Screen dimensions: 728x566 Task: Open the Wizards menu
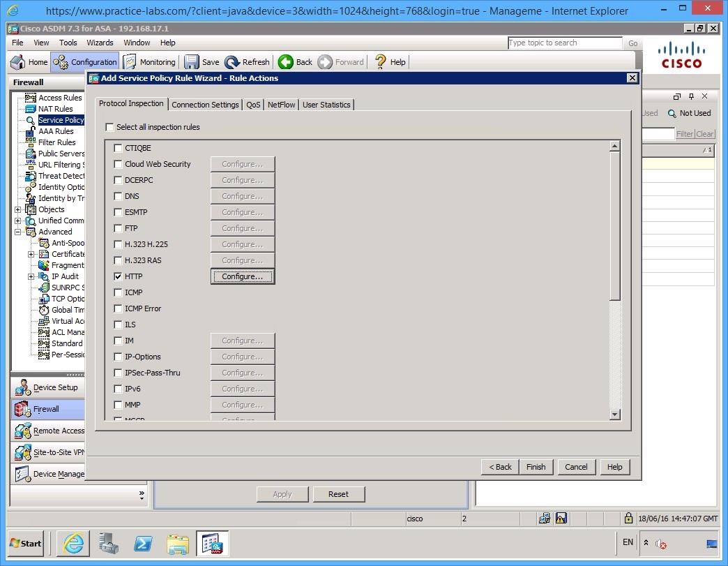click(x=100, y=42)
